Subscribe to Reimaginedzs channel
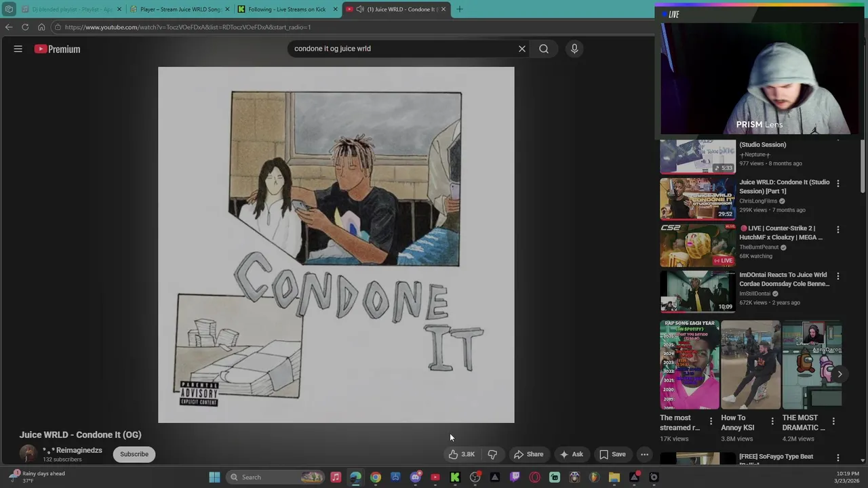 (134, 454)
